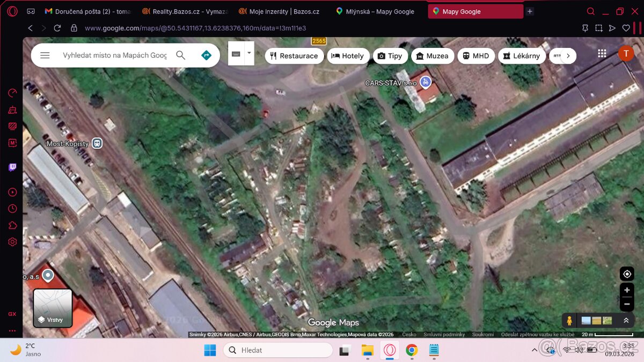Center map on my location
Image resolution: width=644 pixels, height=362 pixels.
coord(626,274)
